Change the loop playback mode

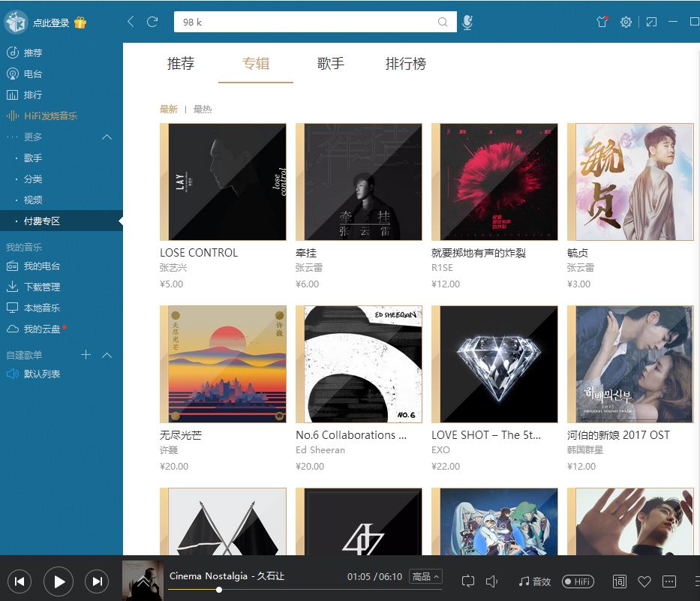468,581
